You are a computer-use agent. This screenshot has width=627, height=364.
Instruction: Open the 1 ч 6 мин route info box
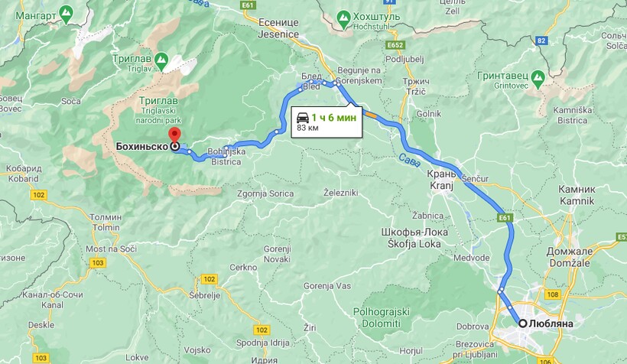tap(326, 122)
